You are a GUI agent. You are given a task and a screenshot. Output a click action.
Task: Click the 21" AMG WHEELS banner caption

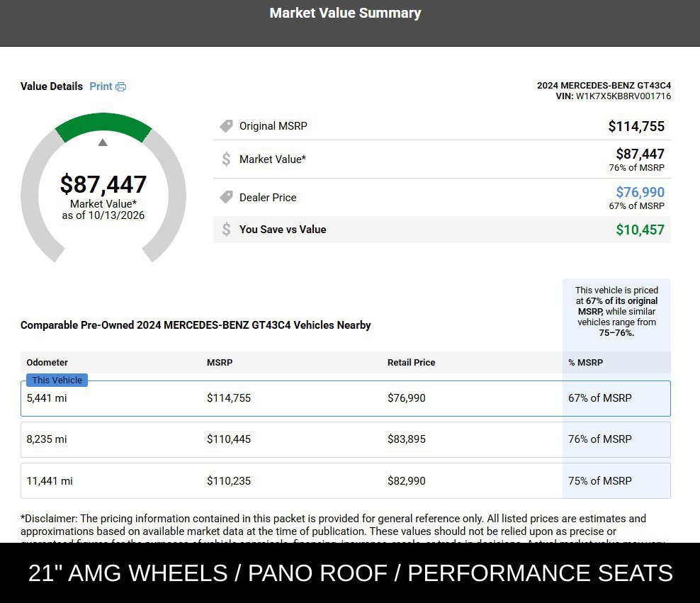pos(350,573)
